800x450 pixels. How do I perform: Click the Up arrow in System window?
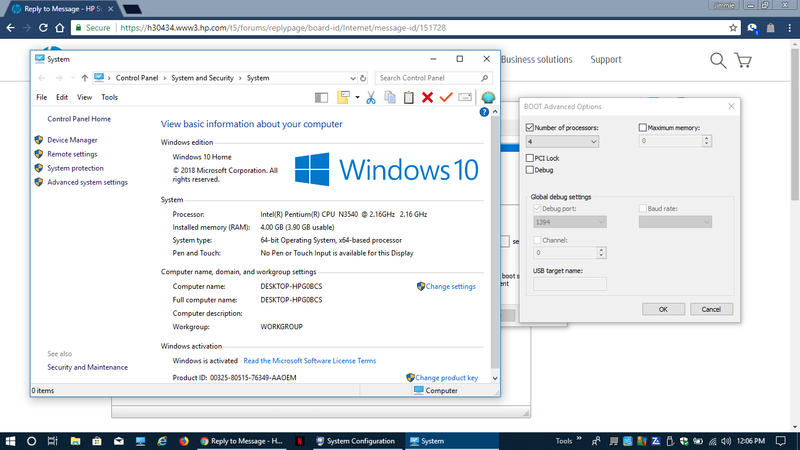coord(85,78)
